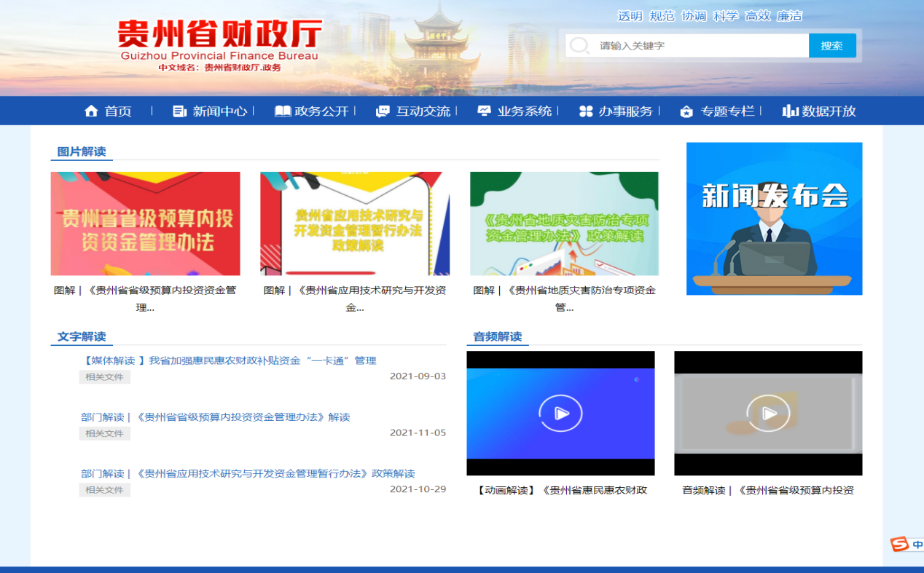Image resolution: width=924 pixels, height=573 pixels.
Task: Click the bar chart icon beside 数据开放
Action: pyautogui.click(x=790, y=111)
